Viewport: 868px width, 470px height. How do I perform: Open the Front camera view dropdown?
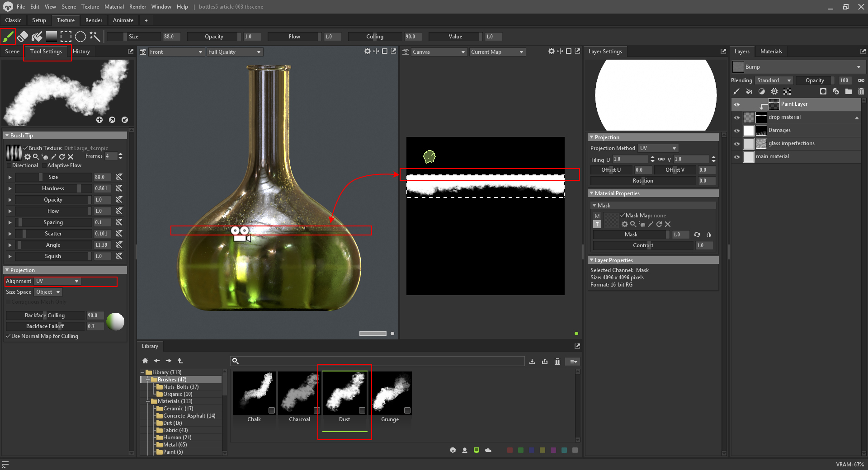tap(176, 52)
